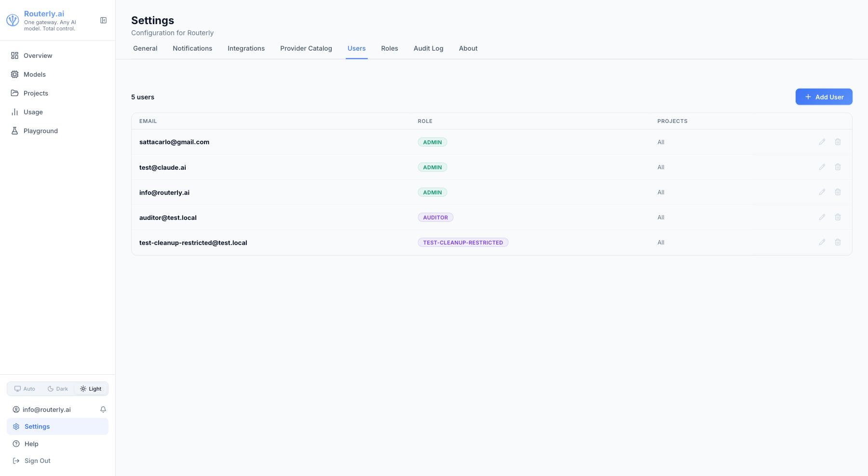This screenshot has width=868, height=476.
Task: View the Audit Log tab
Action: pyautogui.click(x=429, y=48)
